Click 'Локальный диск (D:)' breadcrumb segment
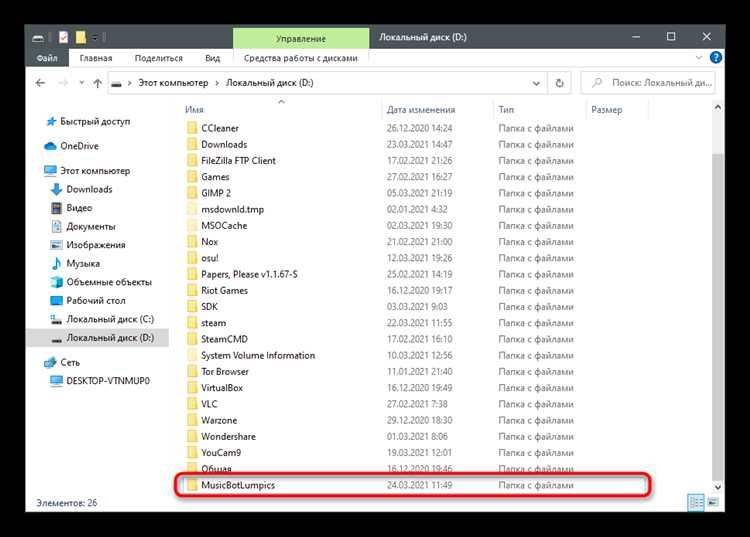Viewport: 750px width, 537px height. (x=269, y=83)
